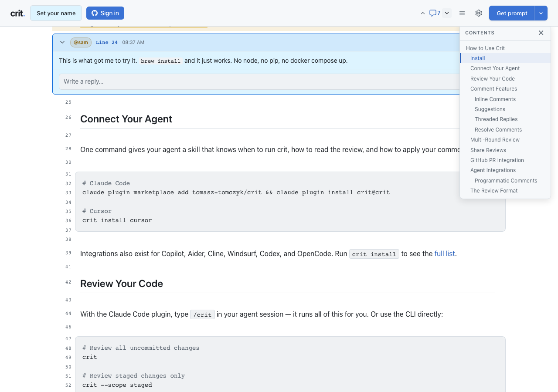The image size is (558, 392).
Task: Jump to previous comment with up chevron
Action: click(x=422, y=13)
